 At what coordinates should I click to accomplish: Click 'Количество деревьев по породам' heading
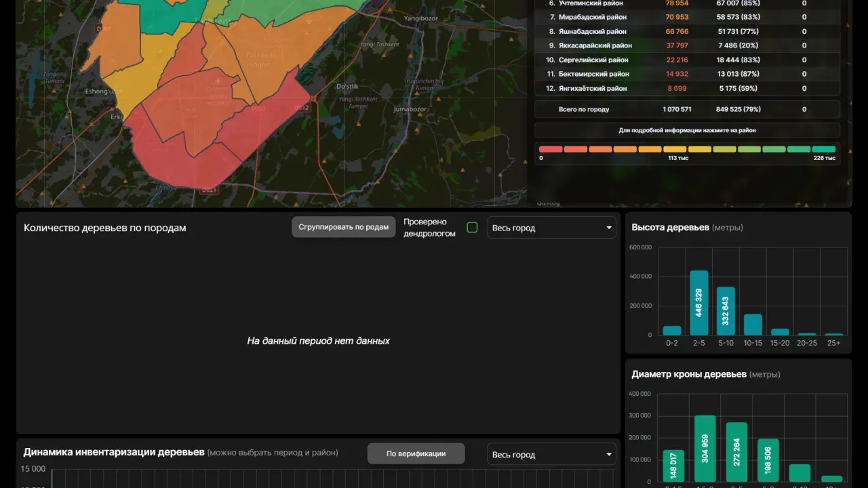[x=105, y=228]
